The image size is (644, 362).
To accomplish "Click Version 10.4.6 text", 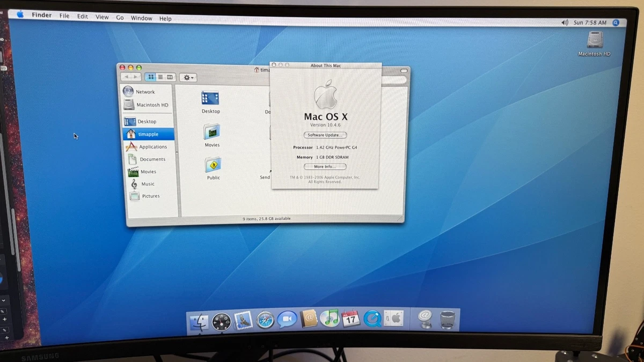I will click(x=325, y=125).
